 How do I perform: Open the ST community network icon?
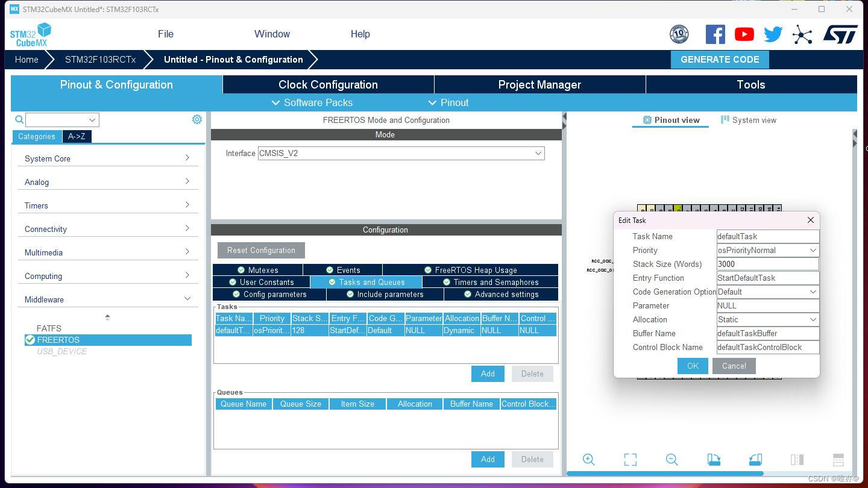click(802, 34)
